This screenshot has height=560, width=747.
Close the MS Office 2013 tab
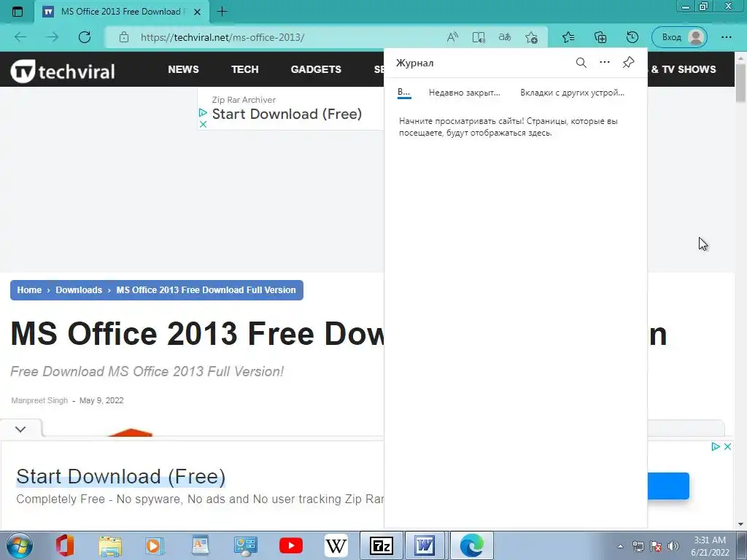point(197,12)
